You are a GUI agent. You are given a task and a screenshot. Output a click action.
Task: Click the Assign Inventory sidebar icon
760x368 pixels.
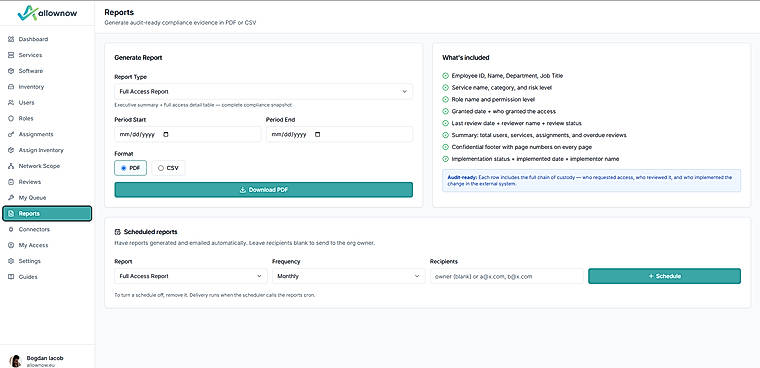pyautogui.click(x=11, y=150)
